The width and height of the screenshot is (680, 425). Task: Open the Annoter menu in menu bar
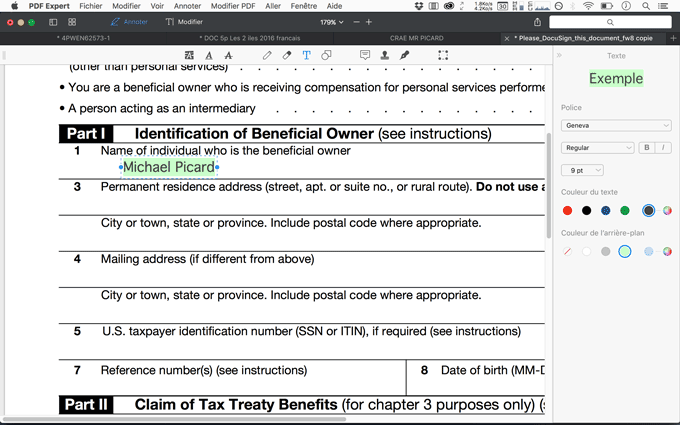pos(187,6)
